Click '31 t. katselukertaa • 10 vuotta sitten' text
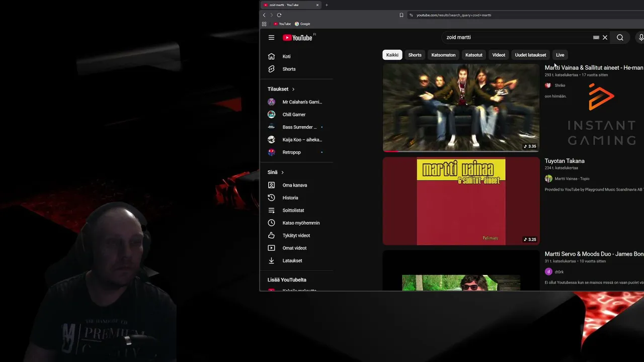 575,261
